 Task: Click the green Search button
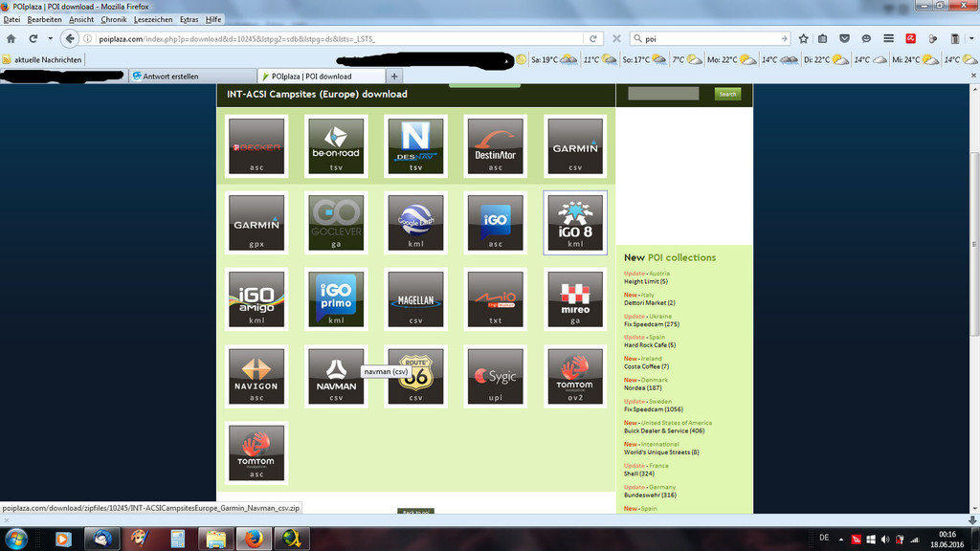tap(727, 94)
